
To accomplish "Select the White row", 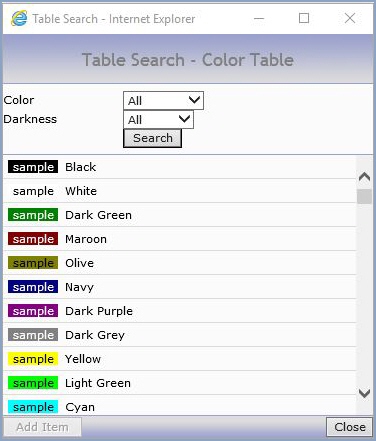I will 180,191.
